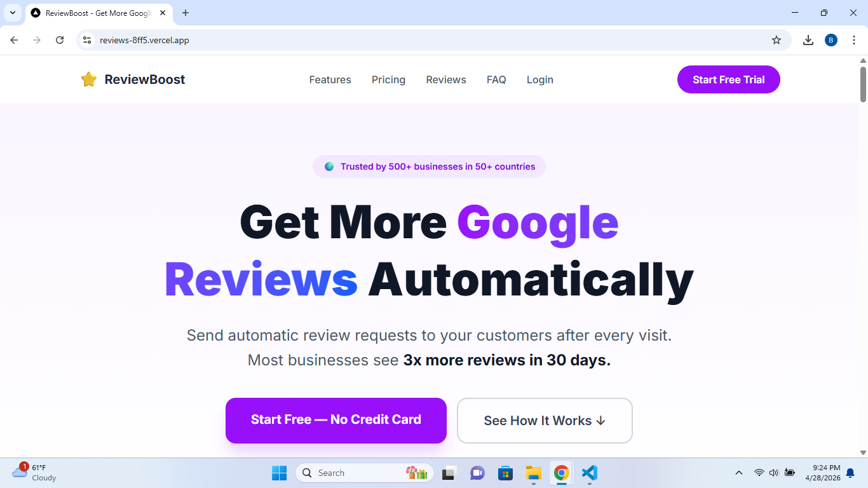The height and width of the screenshot is (488, 868).
Task: Click the browser forward arrow
Action: pyautogui.click(x=37, y=40)
